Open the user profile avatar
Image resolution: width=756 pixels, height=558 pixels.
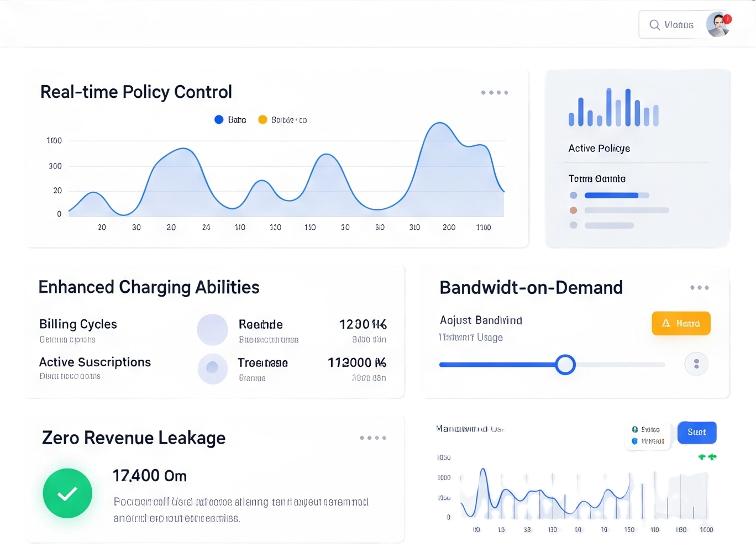(717, 25)
